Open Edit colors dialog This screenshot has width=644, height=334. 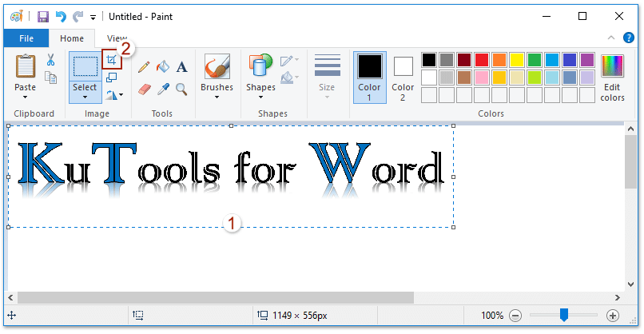[612, 78]
